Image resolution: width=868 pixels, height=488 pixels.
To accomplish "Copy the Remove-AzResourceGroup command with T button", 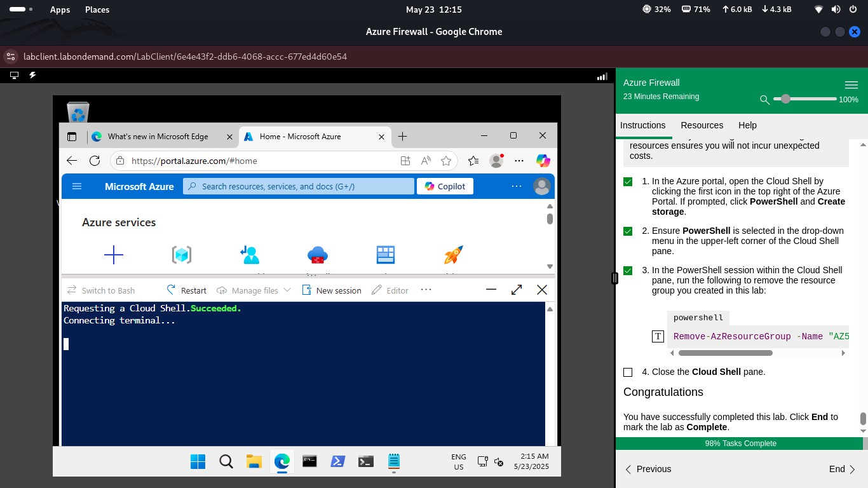I will point(658,336).
